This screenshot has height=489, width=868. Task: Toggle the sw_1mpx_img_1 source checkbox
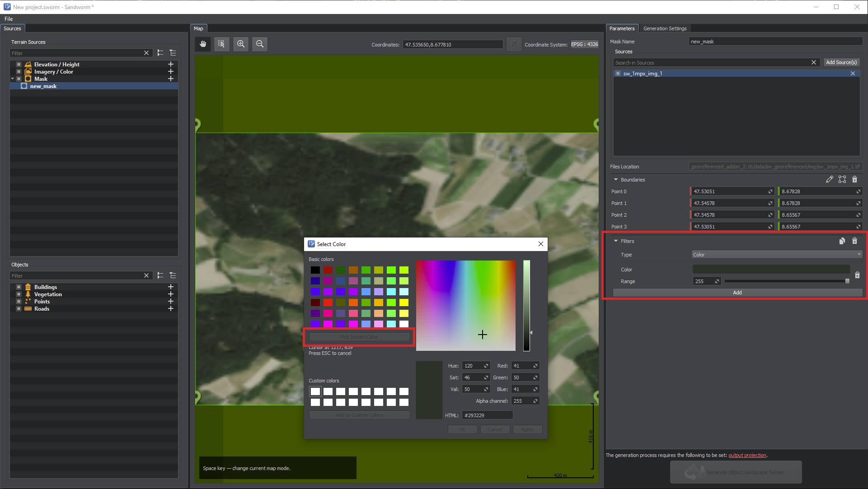(x=618, y=73)
